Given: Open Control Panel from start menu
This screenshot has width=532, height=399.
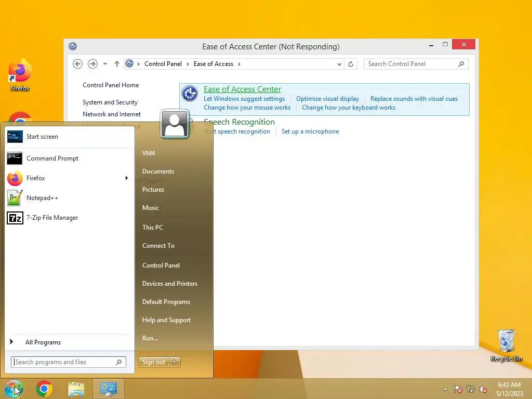Looking at the screenshot, I should [x=161, y=265].
